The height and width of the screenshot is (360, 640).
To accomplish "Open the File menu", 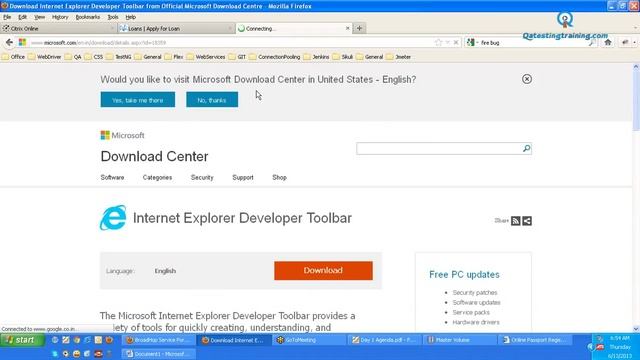I will [x=7, y=17].
